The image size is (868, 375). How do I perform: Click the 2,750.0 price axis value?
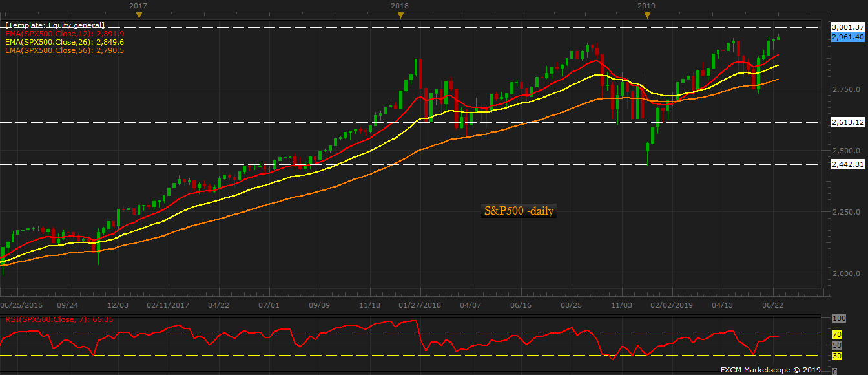coord(847,89)
